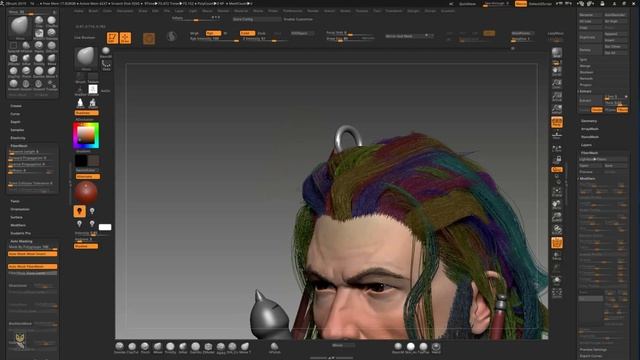Click the Xpose icon on right shelf
Image resolution: width=640 pixels, height=360 pixels.
tap(557, 293)
